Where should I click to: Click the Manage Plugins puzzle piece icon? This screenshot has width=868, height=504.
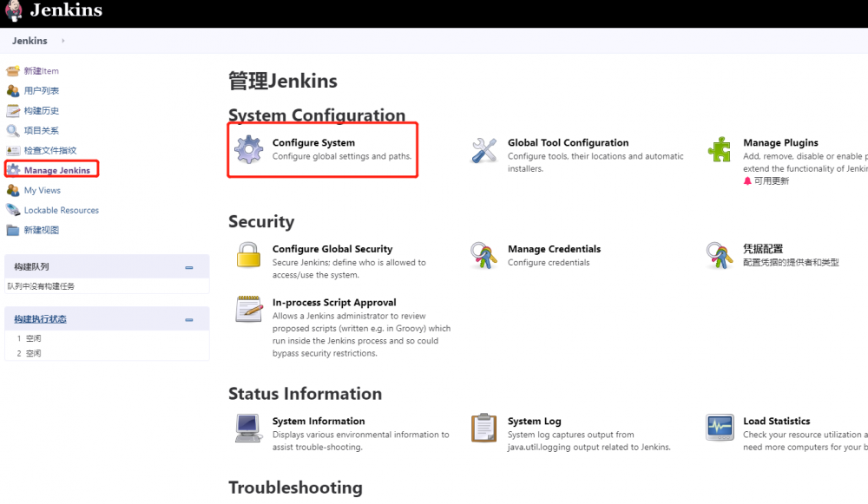(x=719, y=149)
